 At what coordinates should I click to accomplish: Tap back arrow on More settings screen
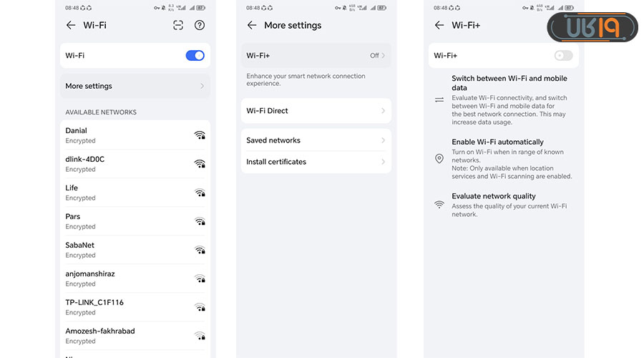pyautogui.click(x=251, y=25)
